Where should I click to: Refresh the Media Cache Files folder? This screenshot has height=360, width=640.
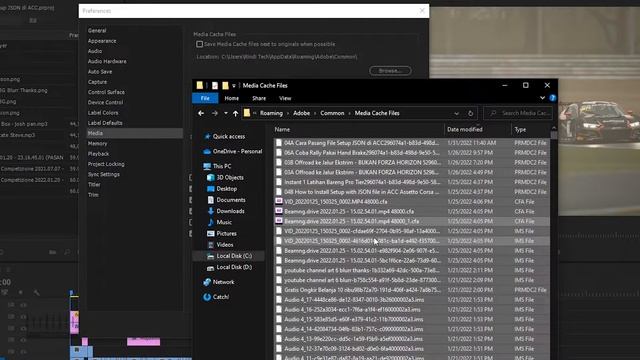(470, 113)
